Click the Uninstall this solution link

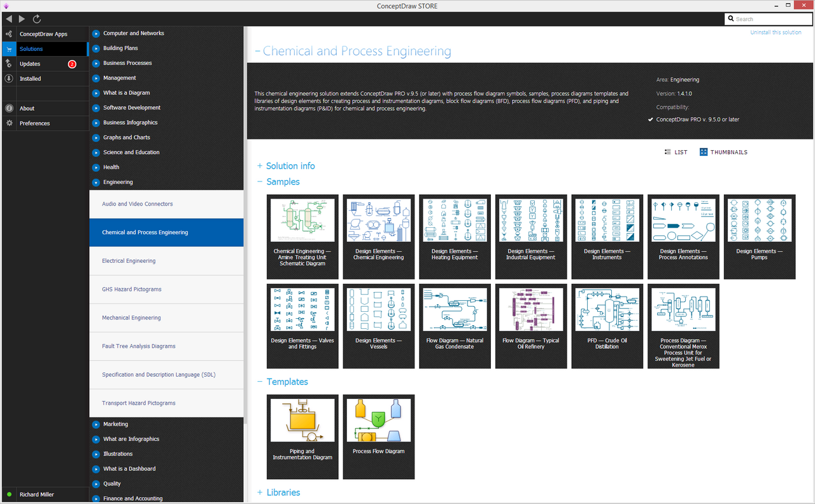[776, 32]
